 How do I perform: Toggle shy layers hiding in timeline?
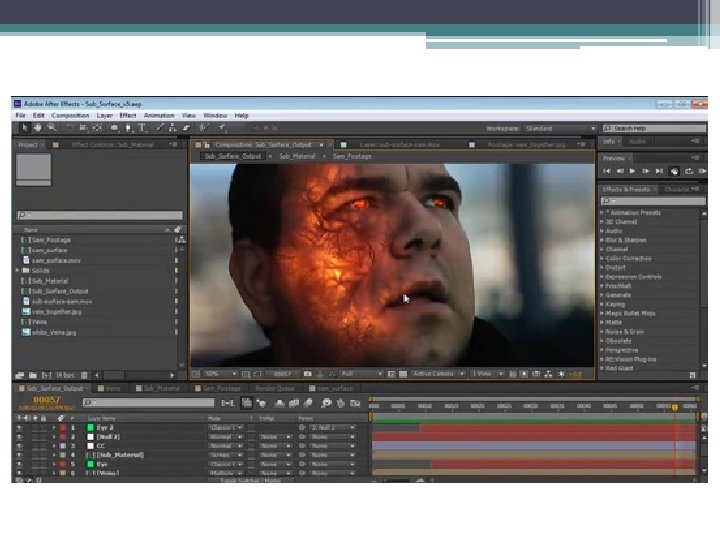point(279,403)
